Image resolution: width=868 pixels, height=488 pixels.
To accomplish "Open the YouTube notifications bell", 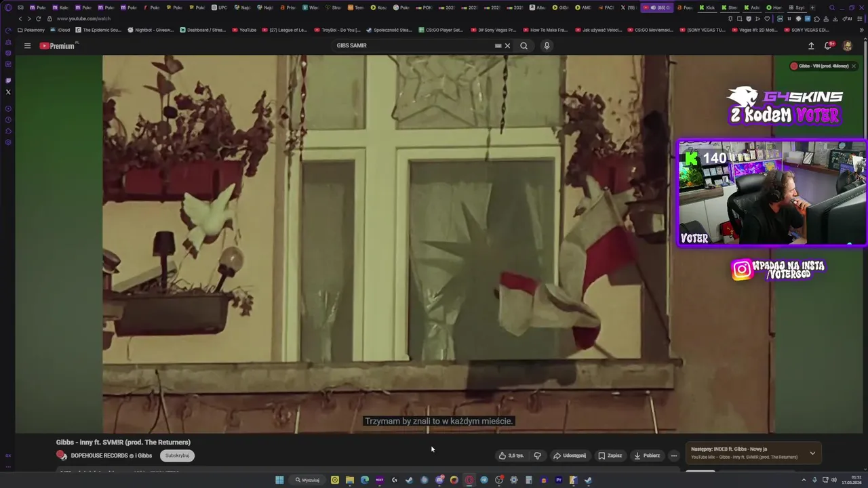I will pos(828,45).
